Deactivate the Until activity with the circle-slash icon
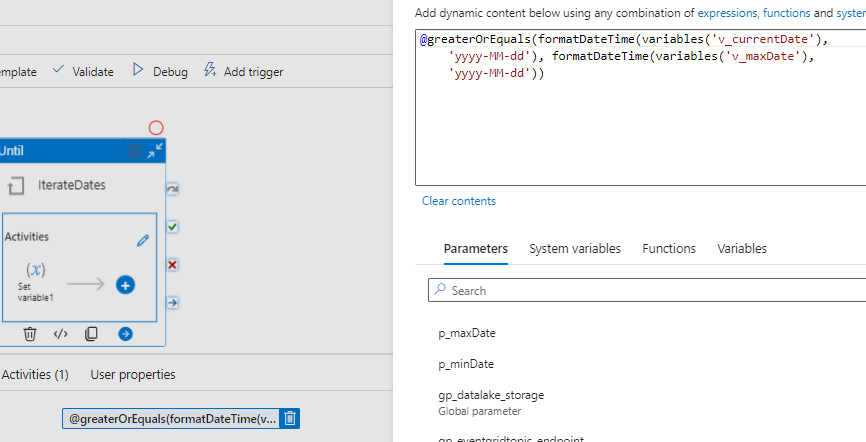Image resolution: width=866 pixels, height=442 pixels. [134, 150]
